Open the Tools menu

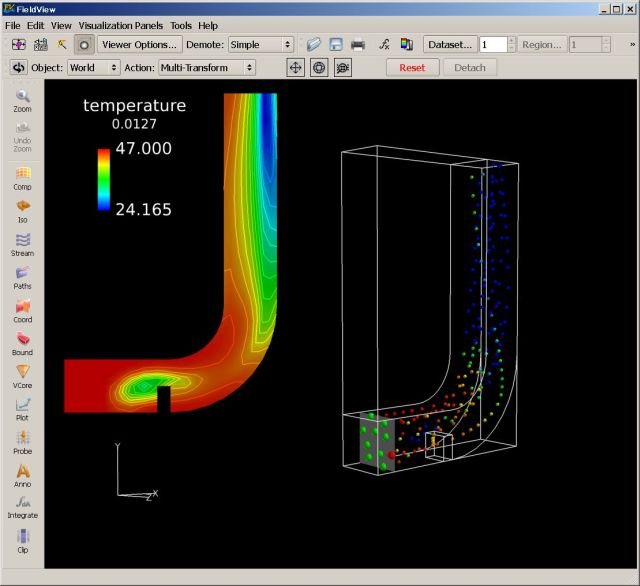(181, 25)
